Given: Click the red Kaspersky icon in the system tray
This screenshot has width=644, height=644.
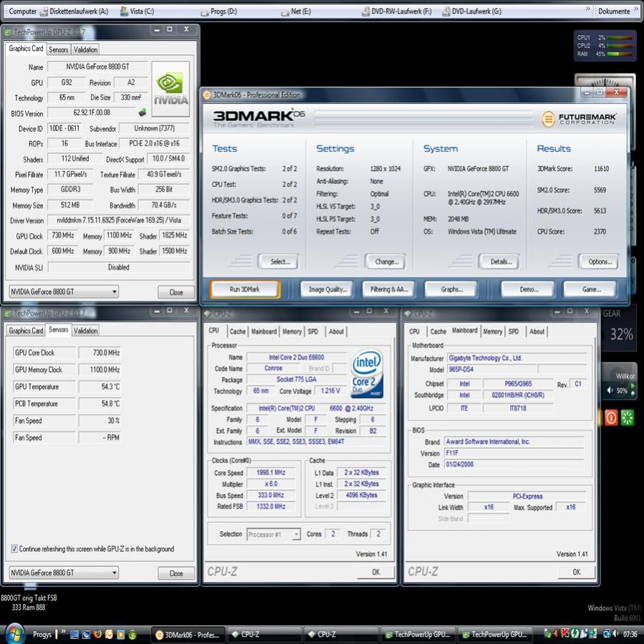Looking at the screenshot, I should tap(566, 633).
